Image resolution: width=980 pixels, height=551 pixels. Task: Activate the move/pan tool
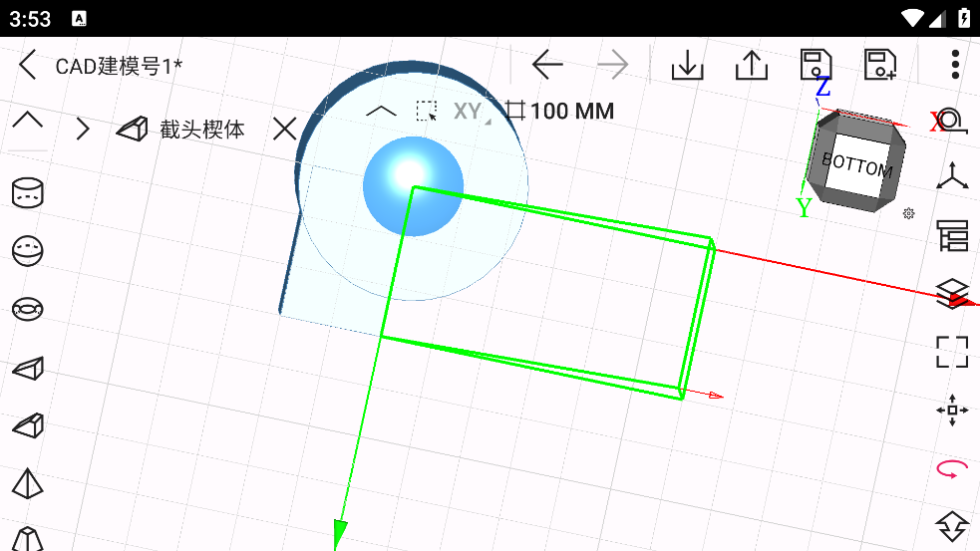pyautogui.click(x=952, y=410)
